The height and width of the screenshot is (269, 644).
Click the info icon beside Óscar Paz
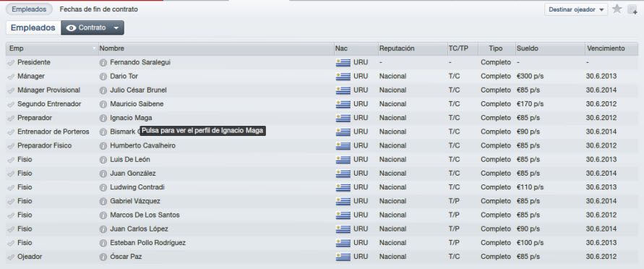(103, 257)
